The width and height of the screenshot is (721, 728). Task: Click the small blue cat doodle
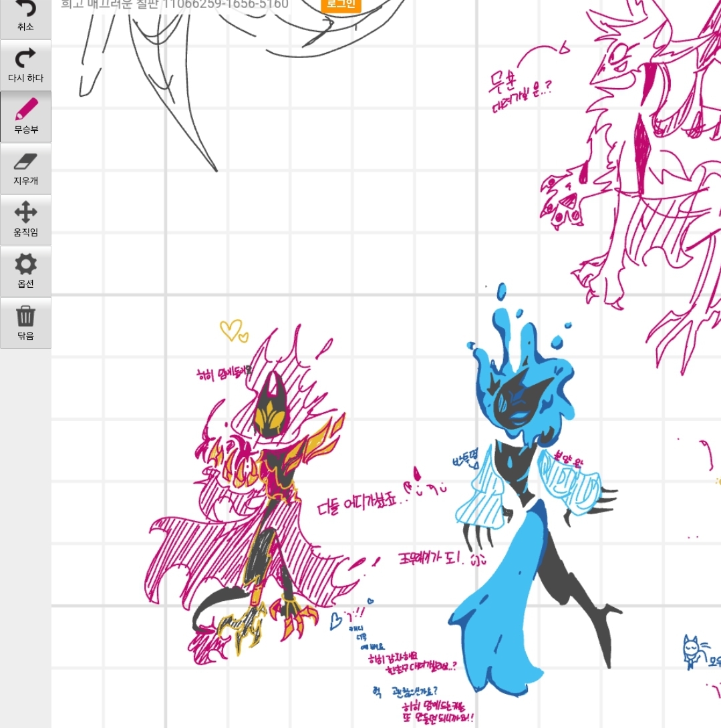[x=690, y=651]
